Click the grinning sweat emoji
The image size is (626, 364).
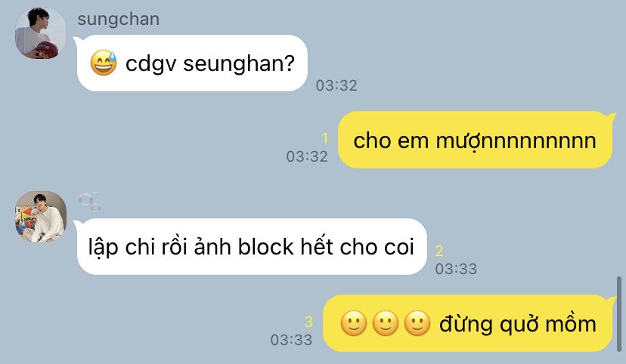(104, 63)
